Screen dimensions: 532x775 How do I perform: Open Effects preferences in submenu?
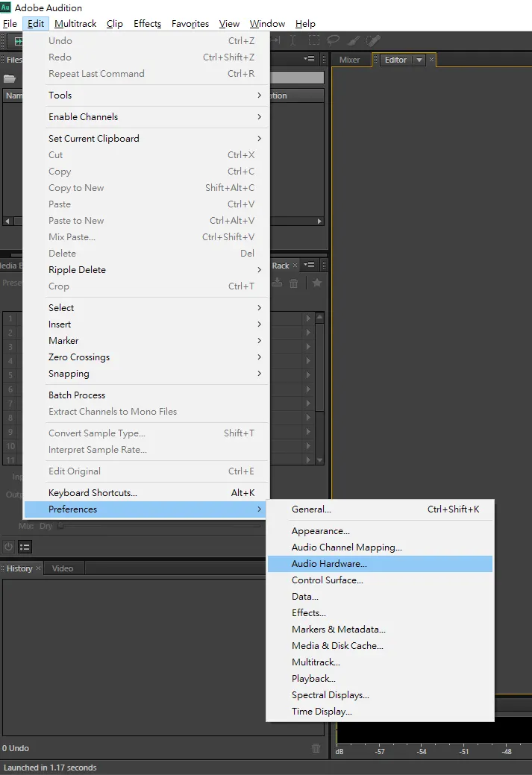tap(380, 613)
